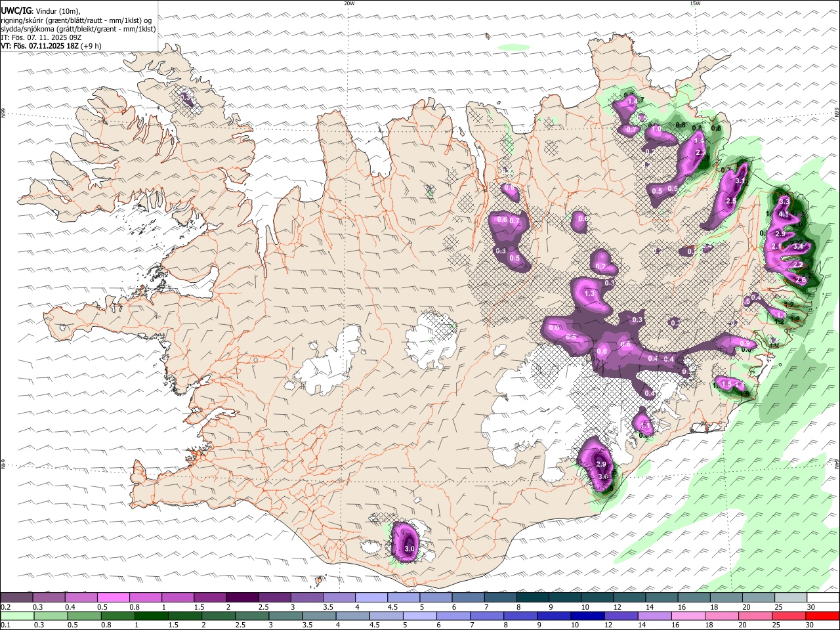The image size is (840, 630).
Task: Click the 'UWC/IG: Vindur (10m)' title text
Action: [40, 10]
